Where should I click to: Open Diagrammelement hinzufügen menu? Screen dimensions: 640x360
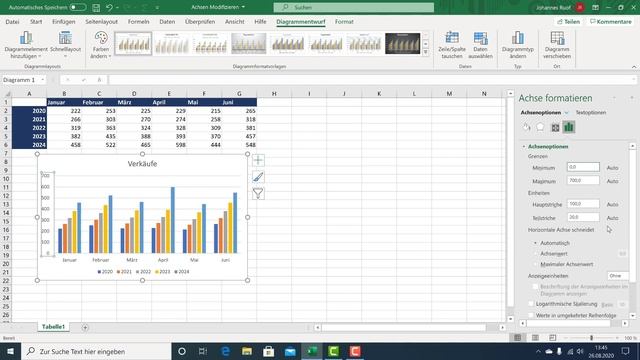(26, 45)
